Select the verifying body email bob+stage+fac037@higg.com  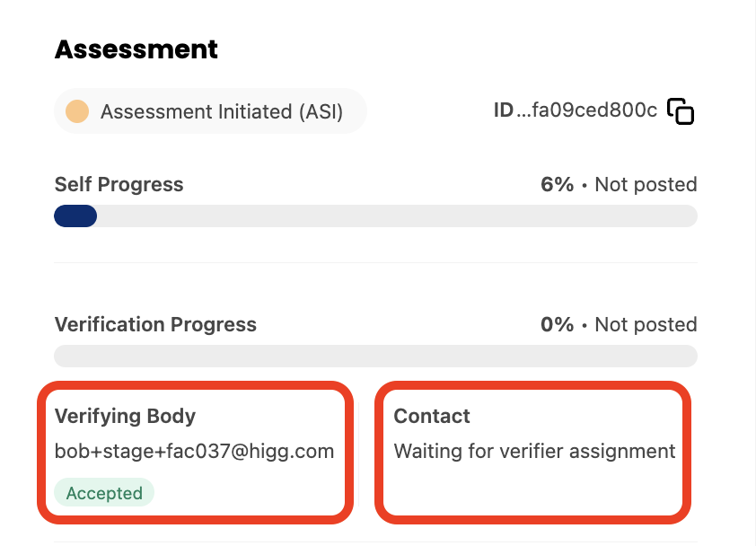[194, 452]
